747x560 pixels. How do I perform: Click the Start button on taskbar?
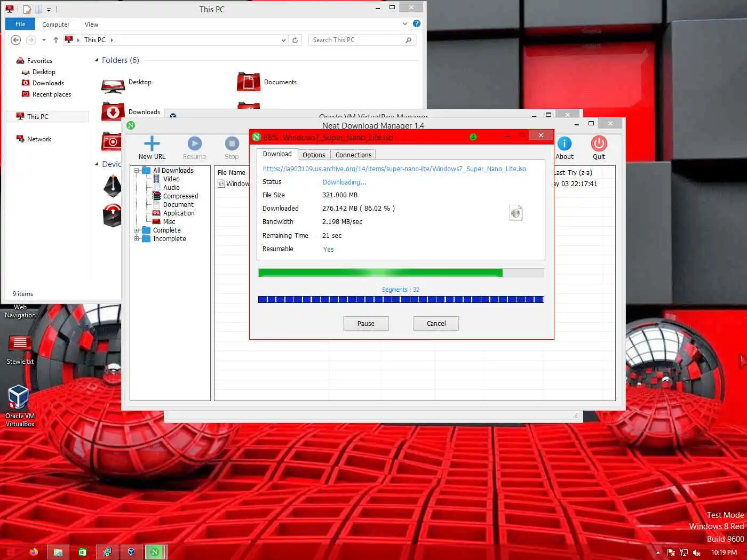tap(10, 552)
